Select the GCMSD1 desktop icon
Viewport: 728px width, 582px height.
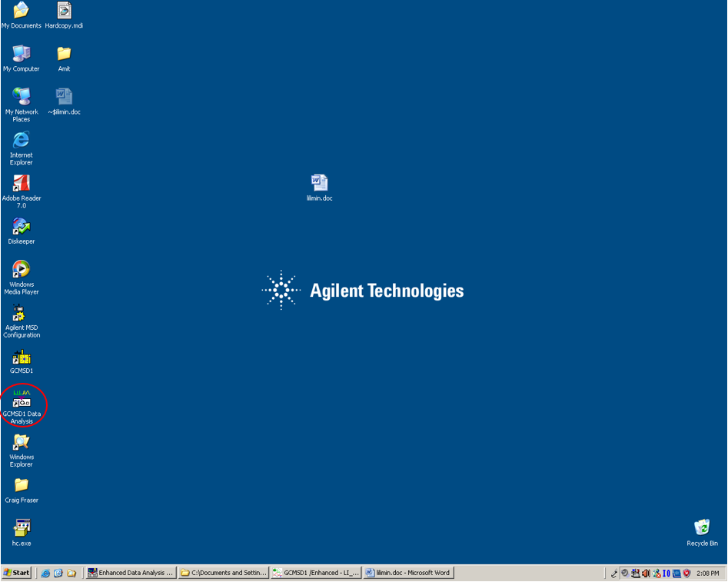[22, 358]
